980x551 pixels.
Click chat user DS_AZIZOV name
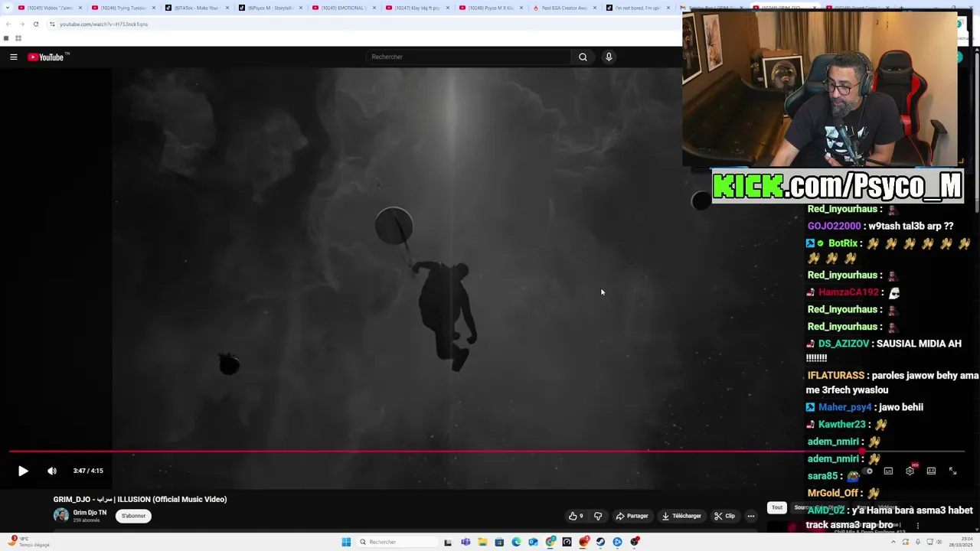tap(844, 344)
